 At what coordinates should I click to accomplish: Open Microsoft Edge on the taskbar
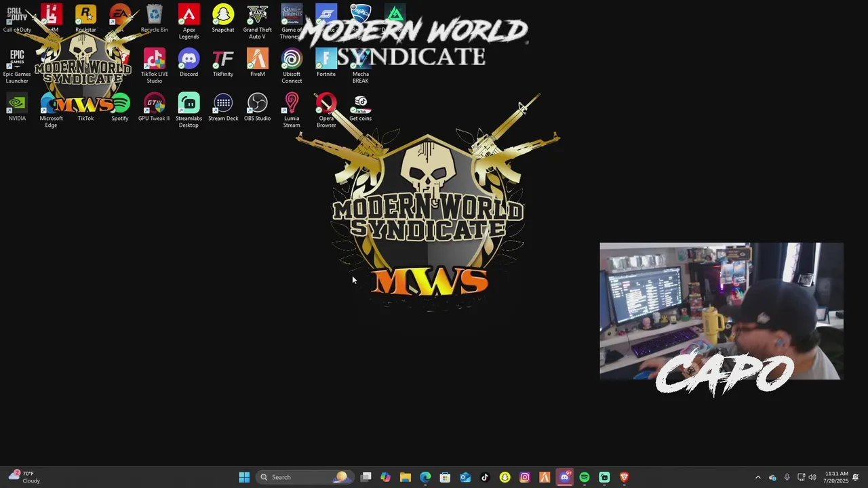[425, 477]
